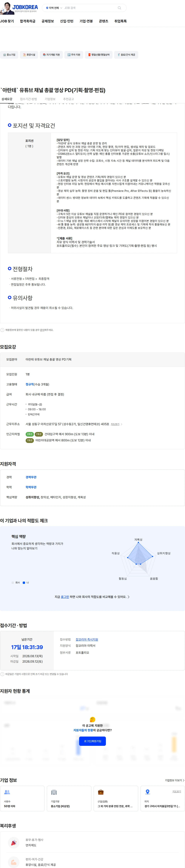
Task: Click the 음료/간식 제공 benefit chip
Action: click(126, 55)
